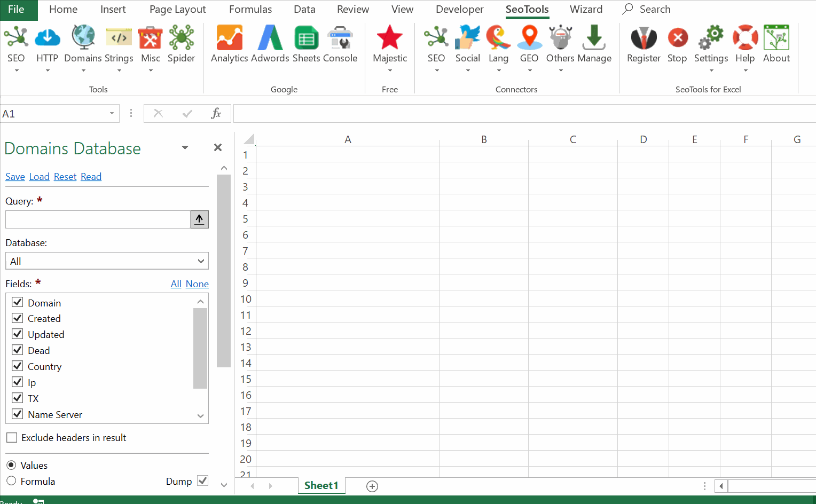
Task: Open the Database dropdown set to All
Action: coord(107,261)
